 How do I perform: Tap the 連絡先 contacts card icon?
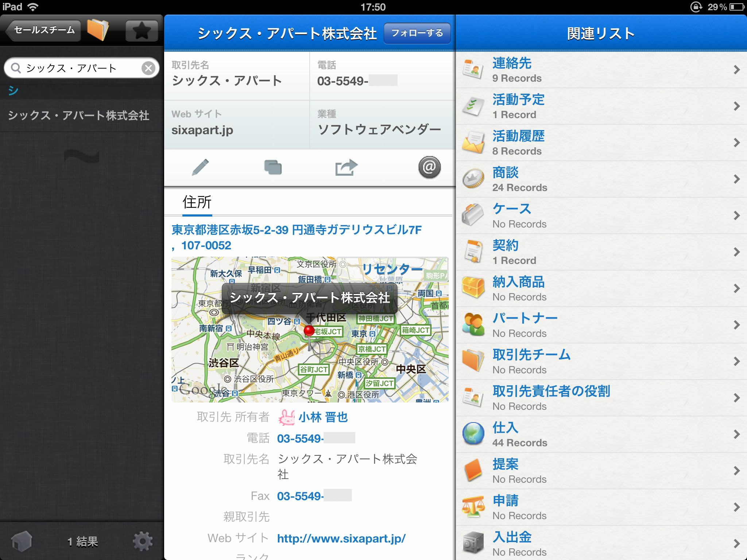pos(473,69)
